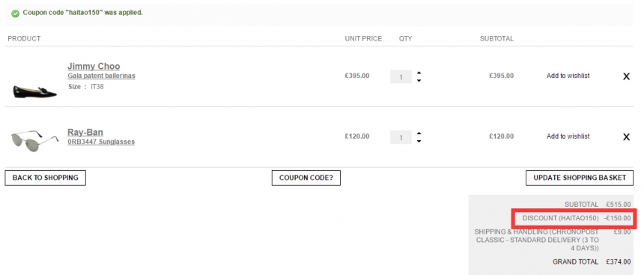Viewport: 644px width, 275px height.
Task: Open the Ray-Ban brand link
Action: [85, 132]
